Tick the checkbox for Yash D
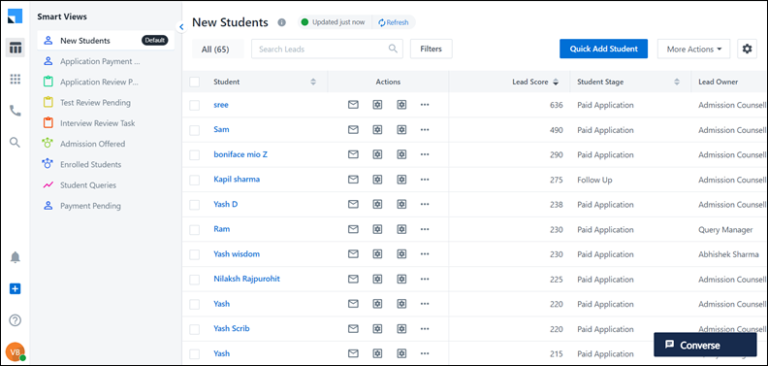Screen dimensions: 768x366 [x=194, y=205]
